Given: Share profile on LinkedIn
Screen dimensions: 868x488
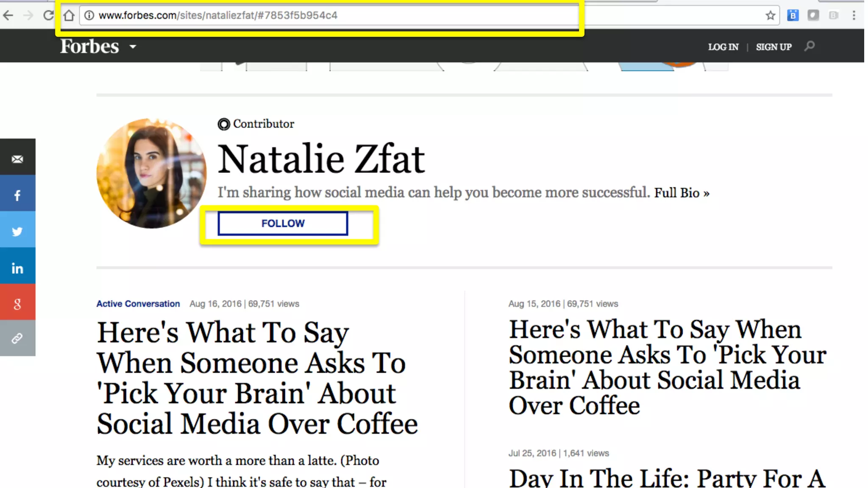Looking at the screenshot, I should point(17,268).
